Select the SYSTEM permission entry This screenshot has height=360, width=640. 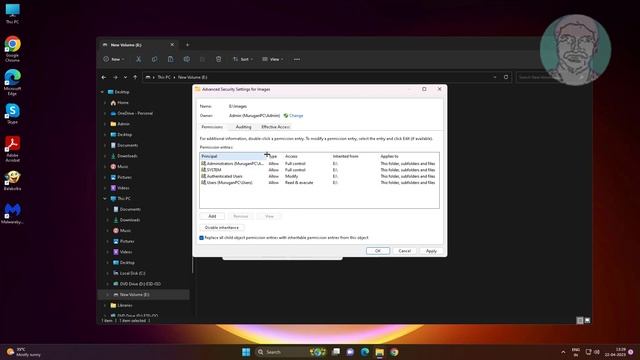coord(319,170)
